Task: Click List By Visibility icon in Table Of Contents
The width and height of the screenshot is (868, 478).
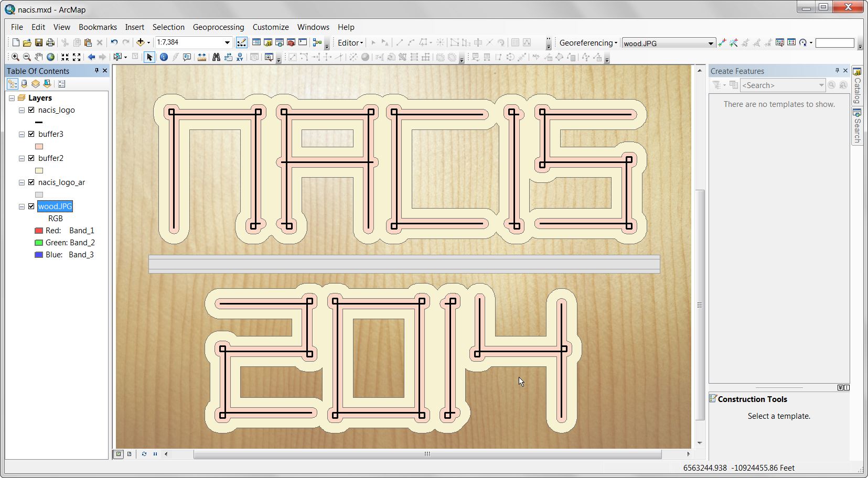Action: [x=36, y=84]
